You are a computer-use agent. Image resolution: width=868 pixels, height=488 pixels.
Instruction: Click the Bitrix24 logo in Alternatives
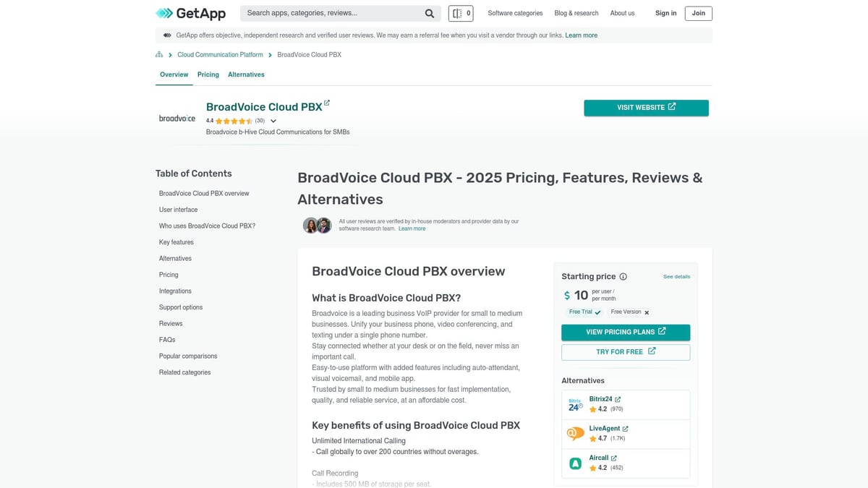pyautogui.click(x=575, y=405)
